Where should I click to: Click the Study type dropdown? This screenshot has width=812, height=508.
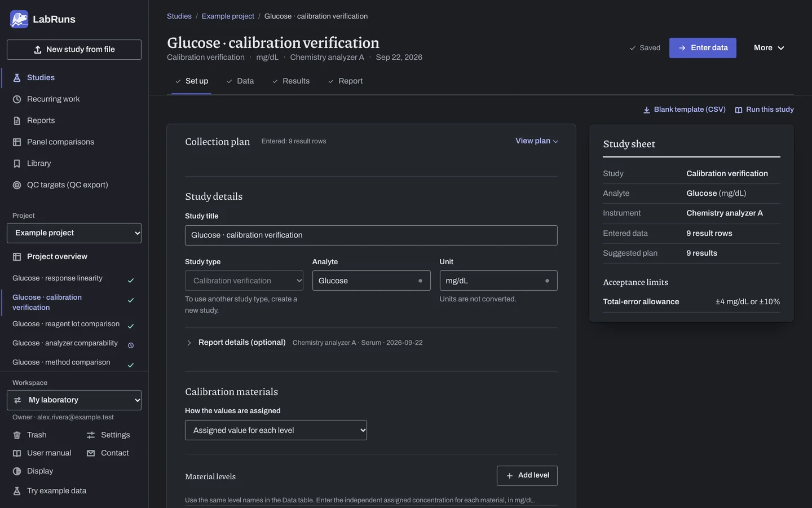pyautogui.click(x=244, y=281)
